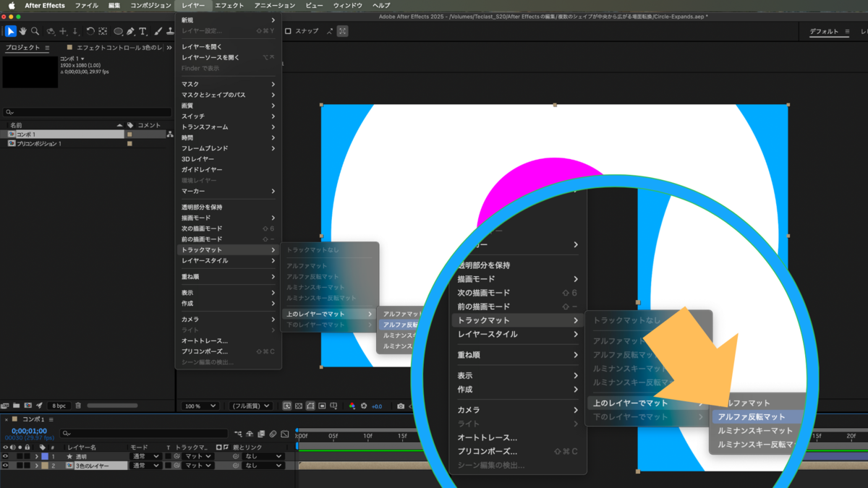The width and height of the screenshot is (868, 488).
Task: Expand hidden panel tabs with double chevron
Action: tap(169, 48)
